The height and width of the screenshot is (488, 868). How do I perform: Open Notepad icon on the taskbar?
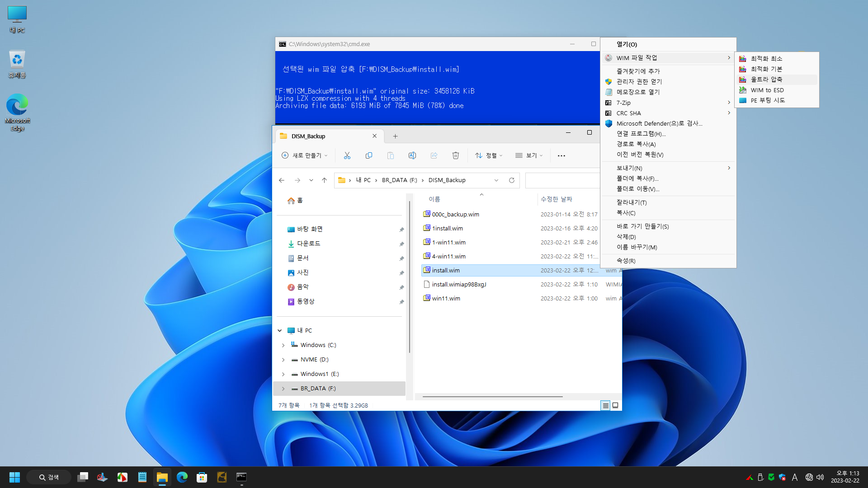coord(142,477)
